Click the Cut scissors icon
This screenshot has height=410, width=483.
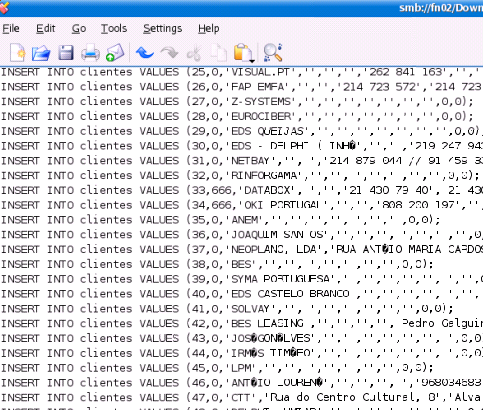pos(194,53)
